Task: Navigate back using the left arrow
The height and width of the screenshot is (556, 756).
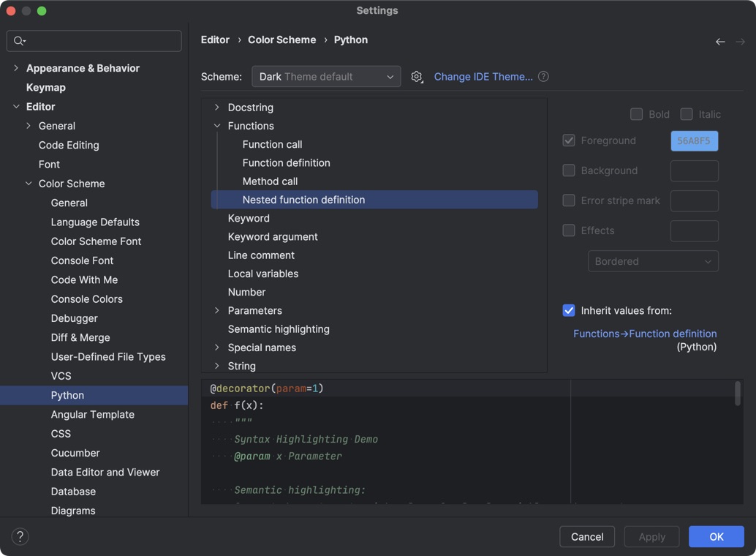Action: tap(719, 42)
